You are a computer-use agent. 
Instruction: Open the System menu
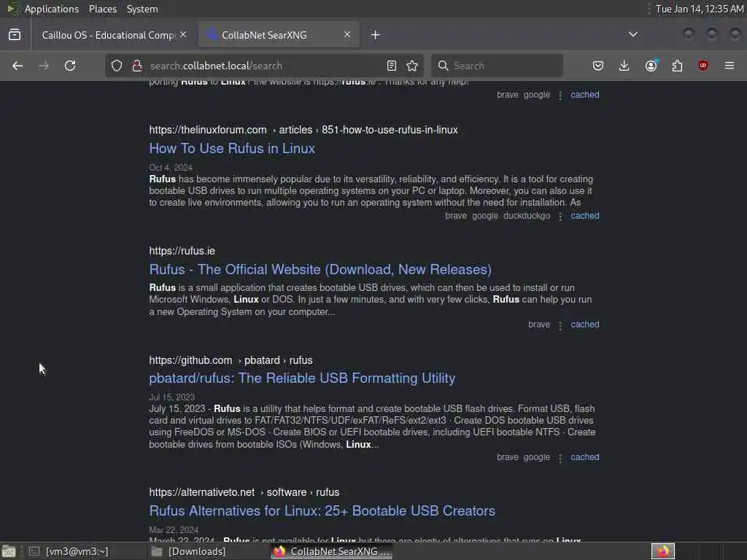coord(142,9)
